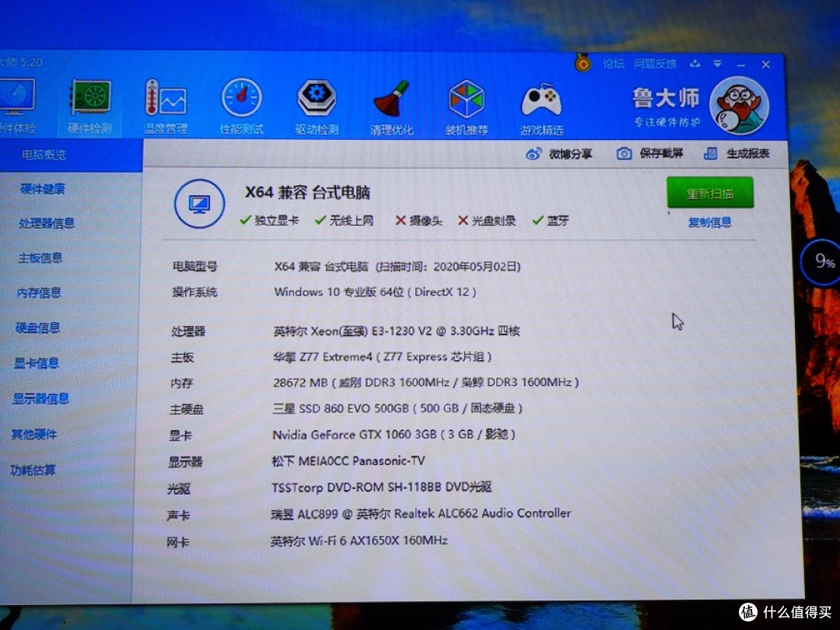Click the 鲁大师 mascot avatar
This screenshot has height=630, width=840.
point(740,105)
